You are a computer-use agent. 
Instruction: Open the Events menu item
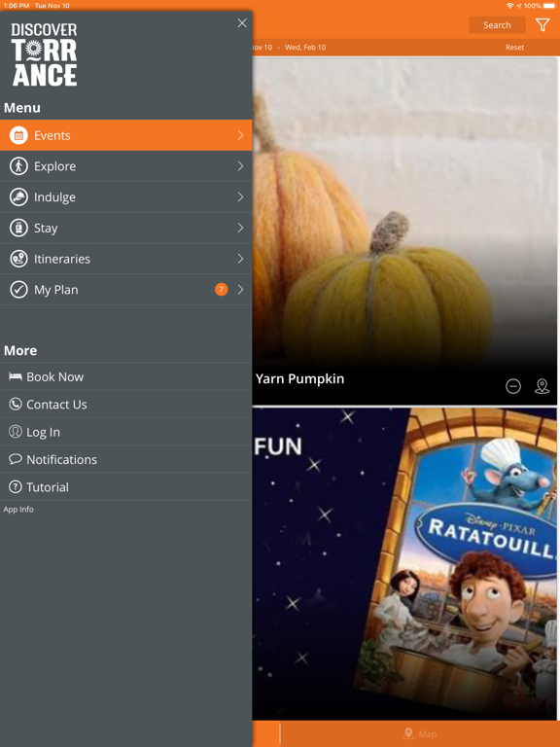point(125,135)
